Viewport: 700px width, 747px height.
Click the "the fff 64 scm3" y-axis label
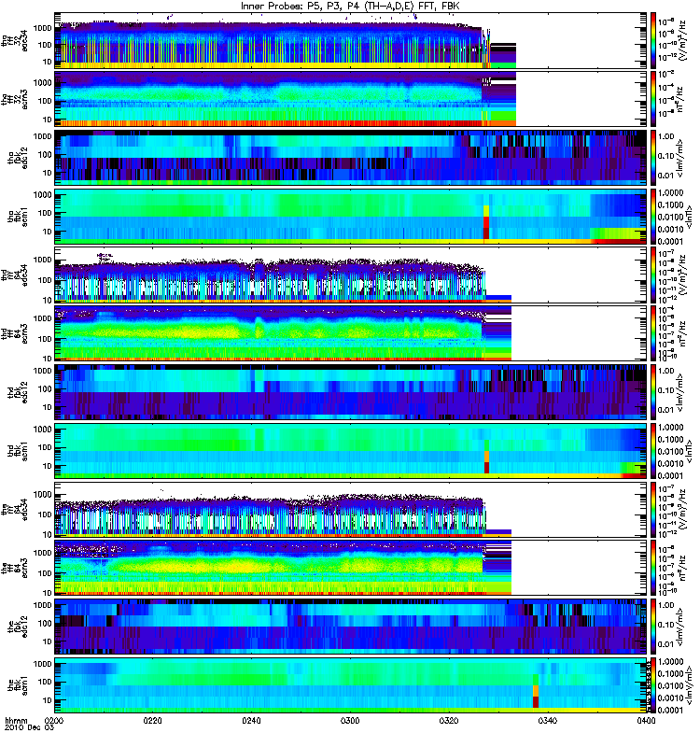(x=15, y=569)
